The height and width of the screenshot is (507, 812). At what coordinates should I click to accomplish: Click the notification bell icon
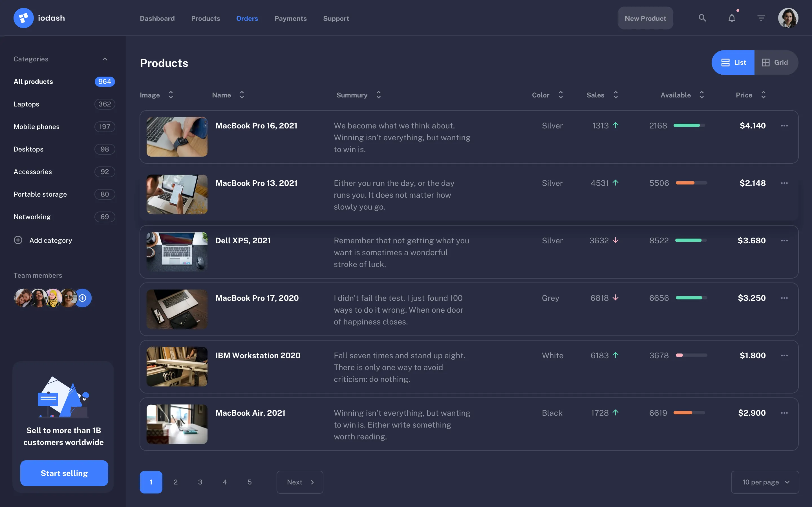(x=731, y=18)
